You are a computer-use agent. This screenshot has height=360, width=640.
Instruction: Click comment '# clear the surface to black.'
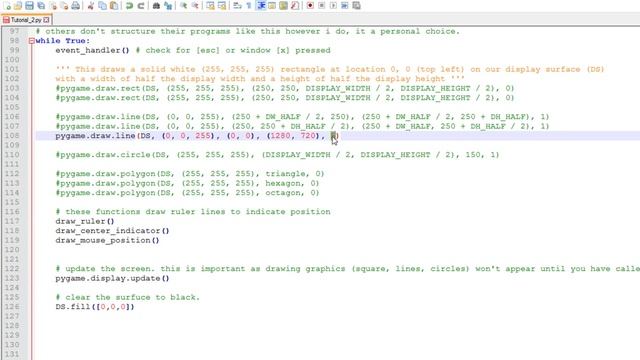click(127, 297)
